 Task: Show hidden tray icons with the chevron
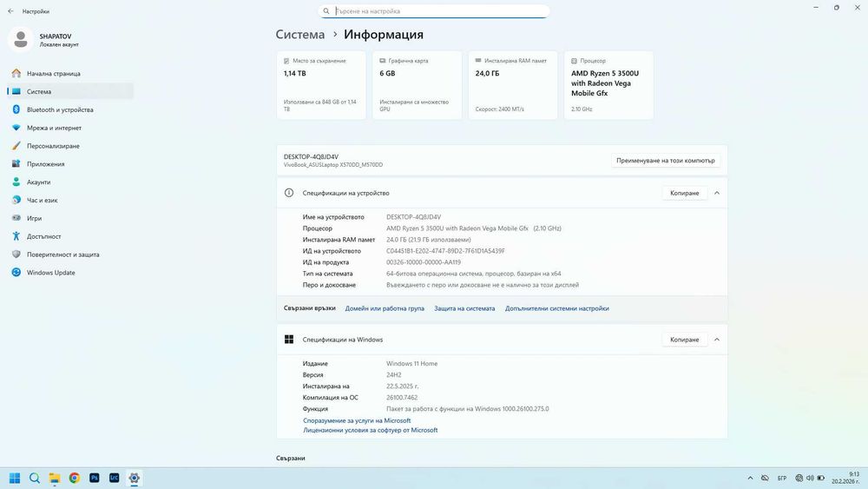[750, 478]
